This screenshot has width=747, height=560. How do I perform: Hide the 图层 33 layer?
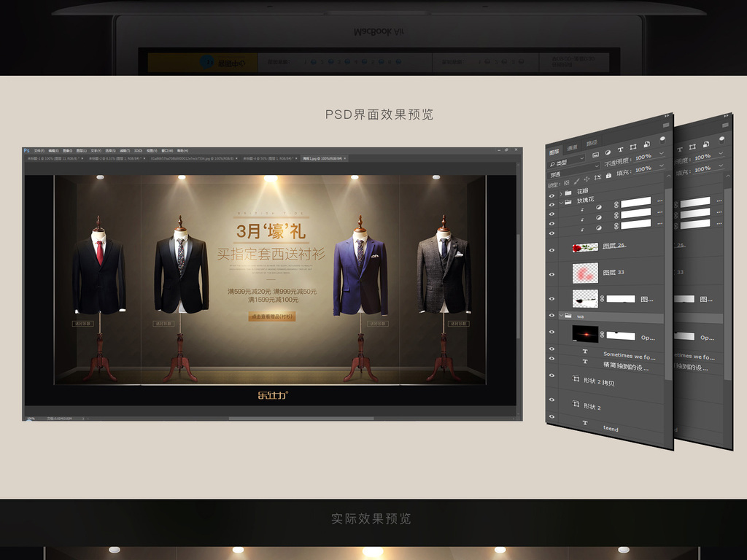[552, 274]
